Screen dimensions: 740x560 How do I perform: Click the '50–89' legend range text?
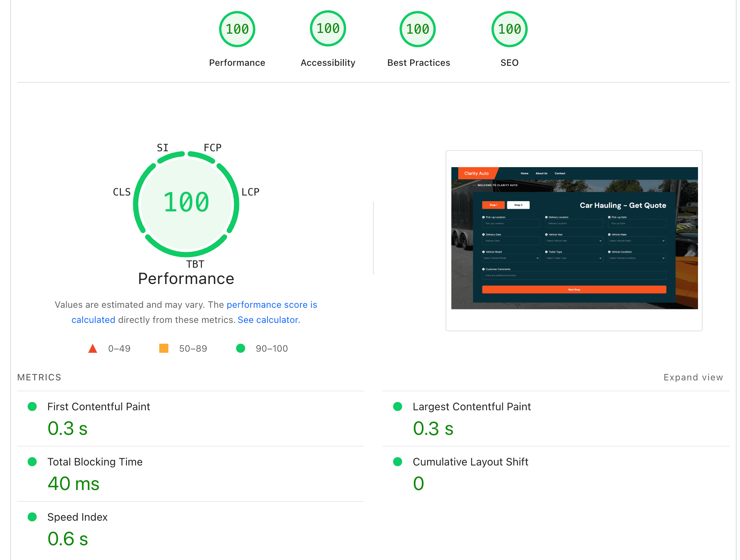pyautogui.click(x=193, y=349)
